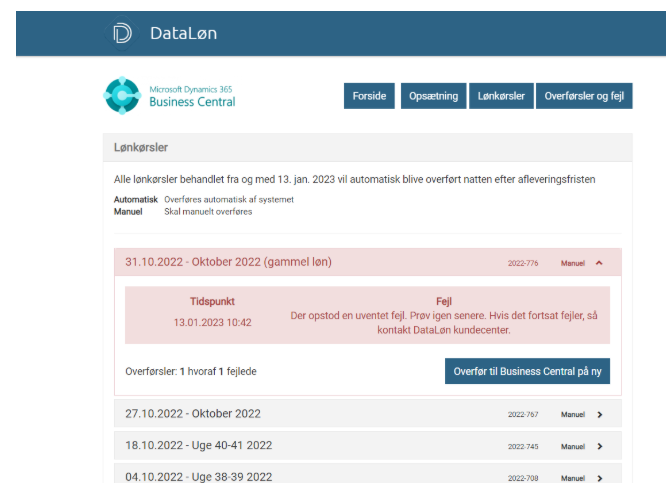
Task: Expand the 18.10.2022 Uge 40-41 chevron
Action: click(x=599, y=446)
